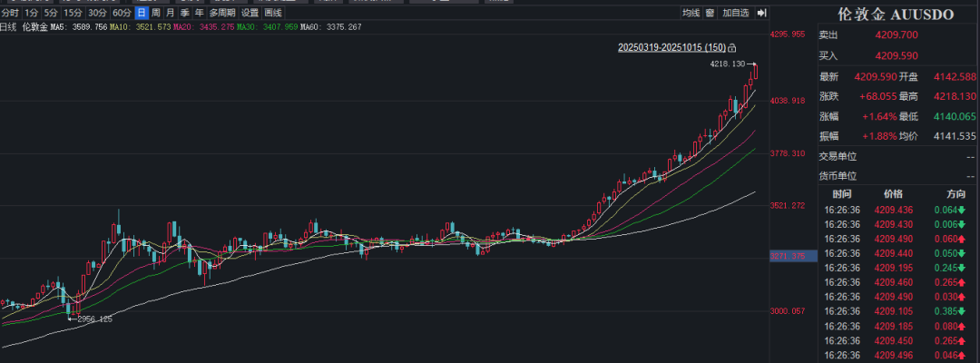Toggle the 窗 window button
980x363 pixels.
pos(710,13)
